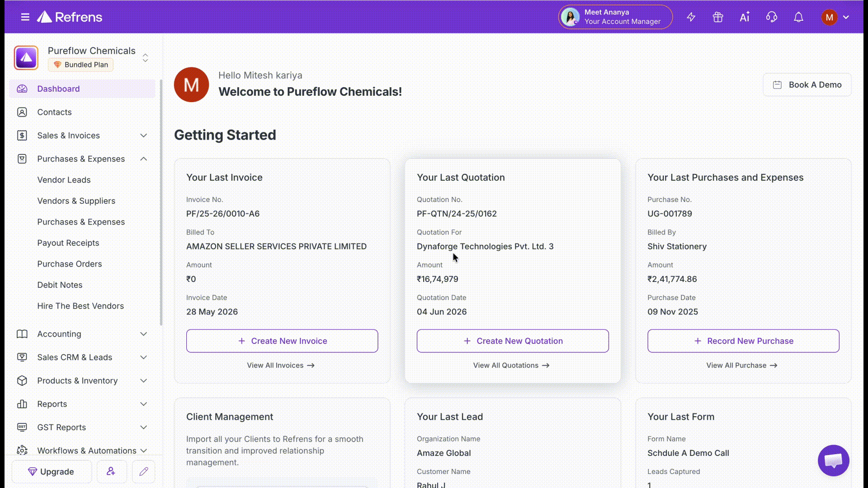Click Record New Purchase button

coord(743,341)
